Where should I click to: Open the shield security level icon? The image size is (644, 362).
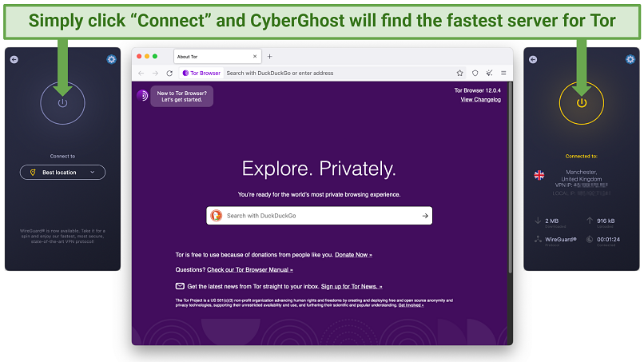[475, 74]
